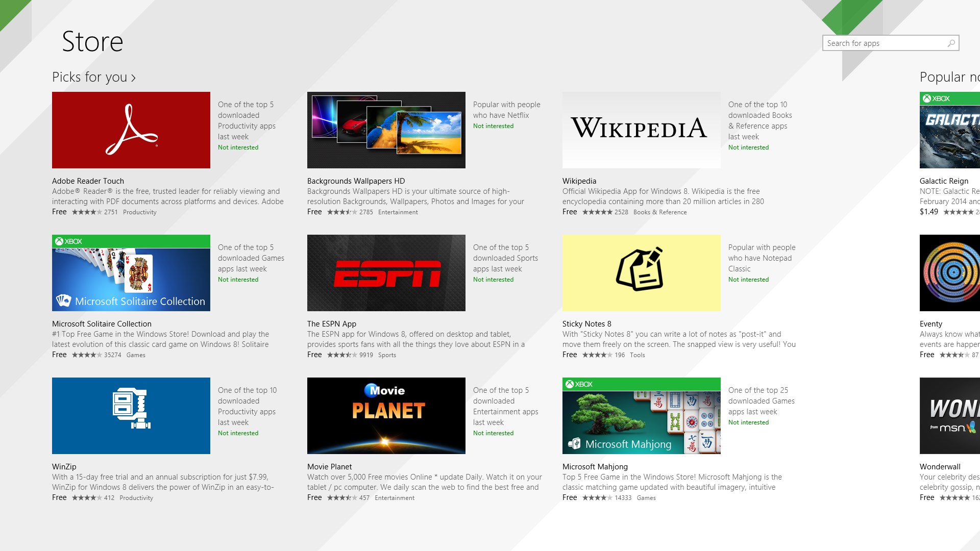Select the Backgrounds Wallpapers HD title
The height and width of the screenshot is (551, 980).
coord(356,181)
